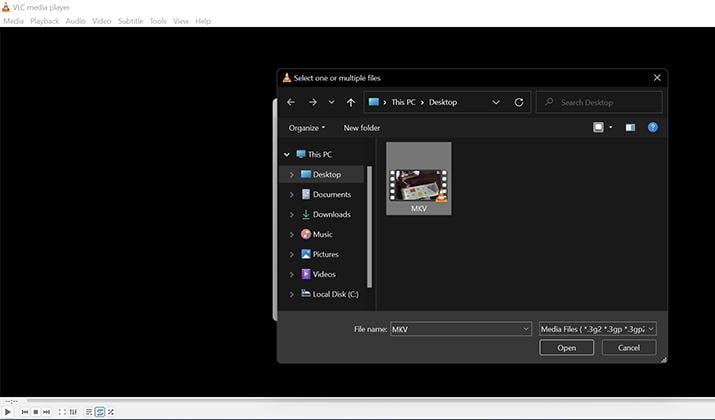Click the Search Desktop field
Screen dimensions: 715x420
599,102
